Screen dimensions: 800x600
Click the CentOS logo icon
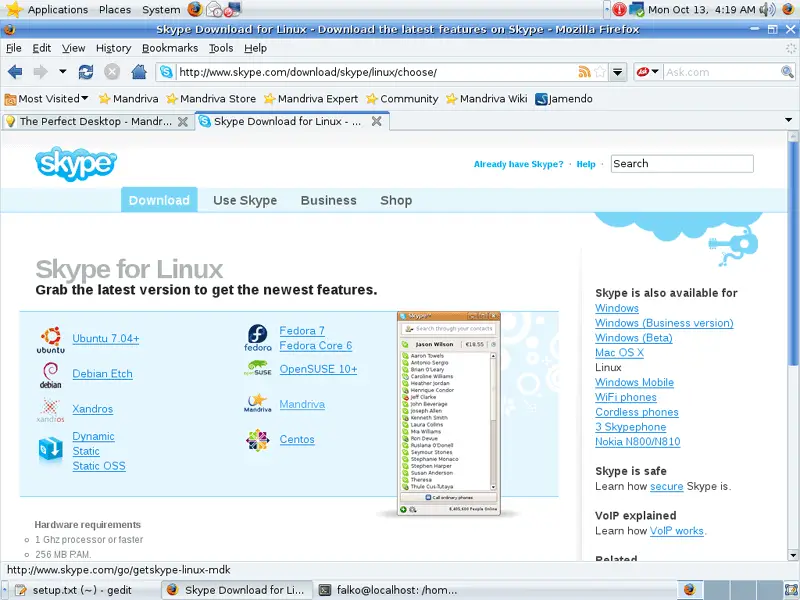coord(258,440)
